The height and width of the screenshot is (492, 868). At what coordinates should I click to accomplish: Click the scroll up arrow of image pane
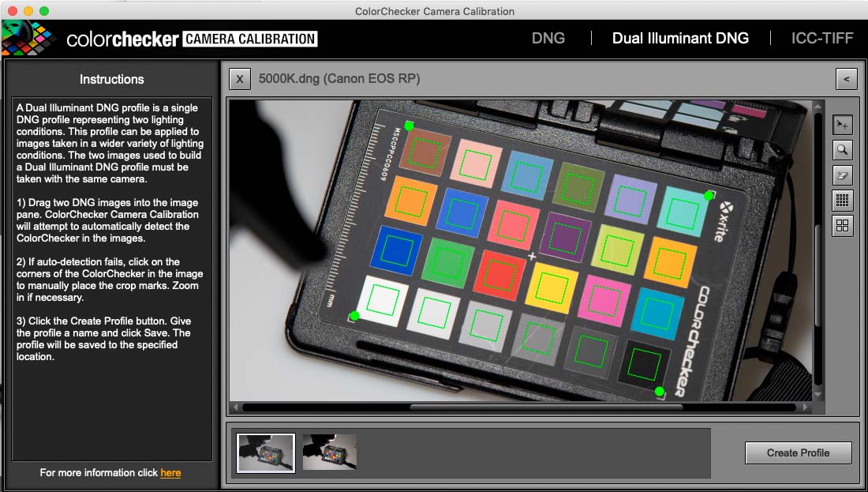pyautogui.click(x=818, y=105)
